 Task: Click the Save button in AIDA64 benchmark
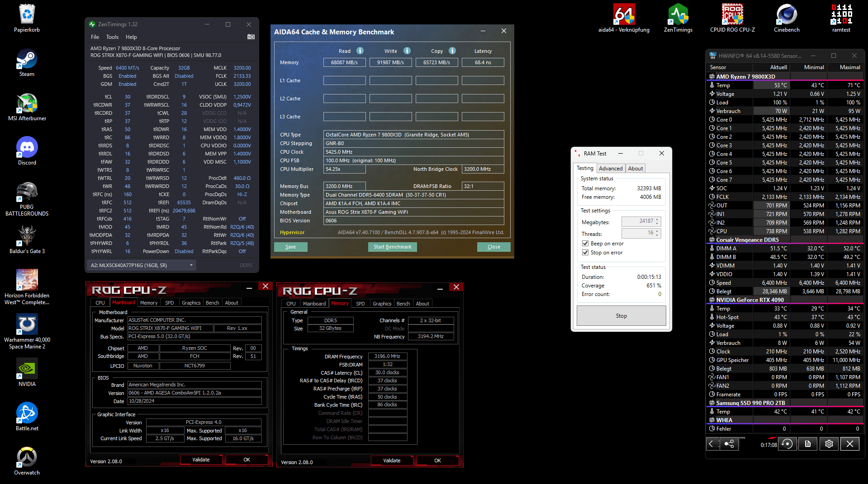pyautogui.click(x=291, y=247)
